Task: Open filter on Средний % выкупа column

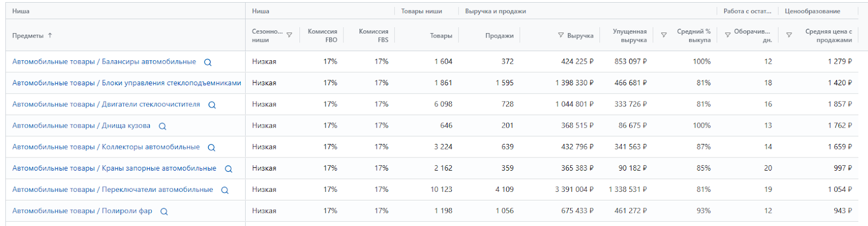Action: (663, 35)
